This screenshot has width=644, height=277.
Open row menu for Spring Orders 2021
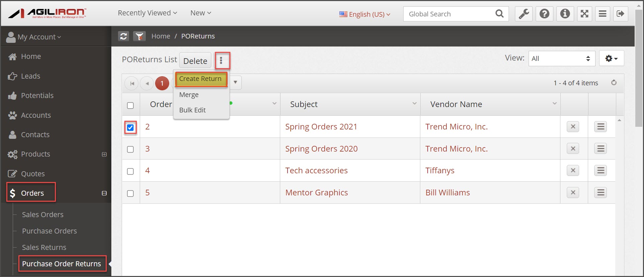601,127
